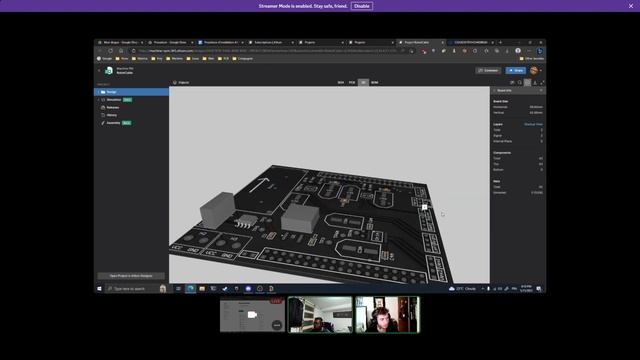Open the browser profile icon
The width and height of the screenshot is (640, 360).
(x=518, y=51)
